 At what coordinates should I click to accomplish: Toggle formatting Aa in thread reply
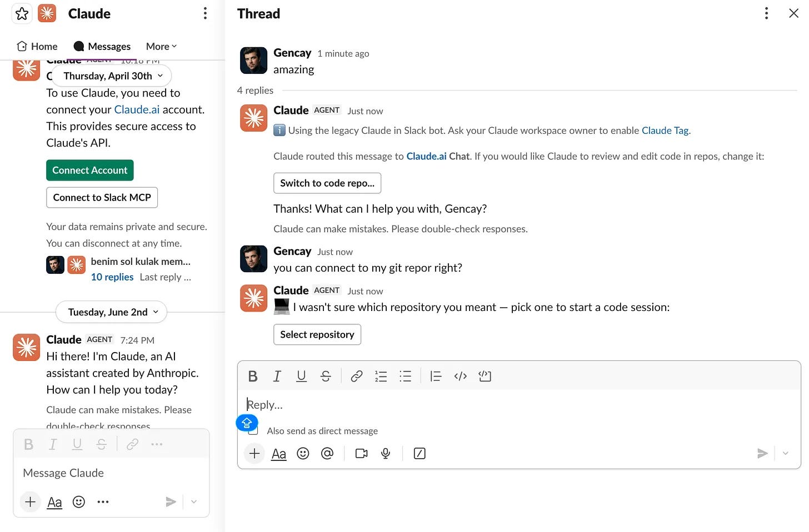coord(278,454)
